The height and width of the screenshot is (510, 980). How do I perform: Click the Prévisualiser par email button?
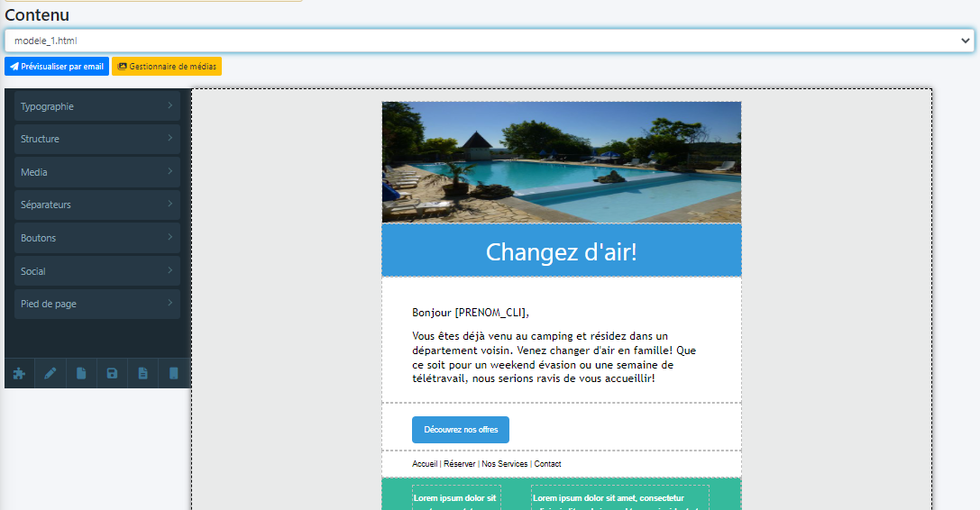[x=57, y=67]
